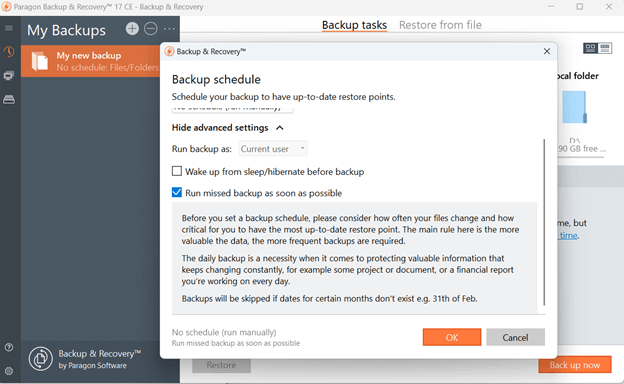
Task: Open the Run backup as dropdown
Action: pos(273,149)
